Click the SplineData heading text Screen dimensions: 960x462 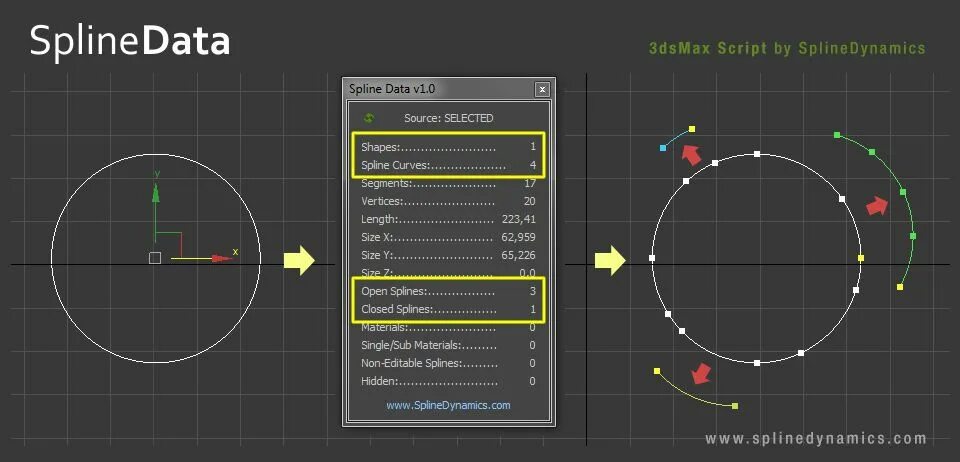(130, 43)
